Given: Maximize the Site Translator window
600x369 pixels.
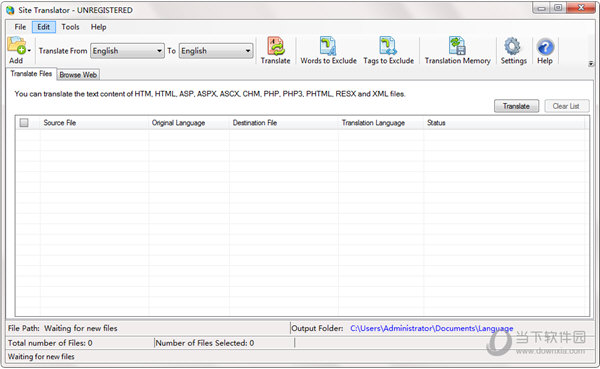Looking at the screenshot, I should point(558,8).
